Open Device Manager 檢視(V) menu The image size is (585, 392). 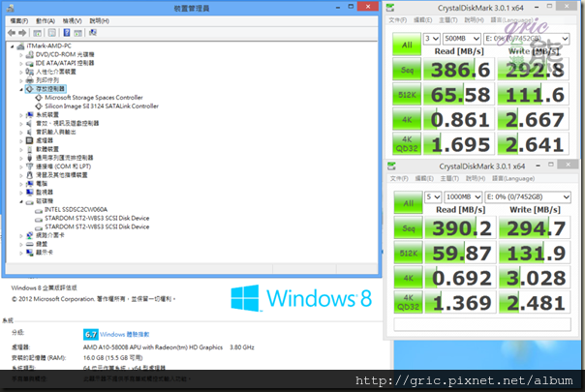(x=72, y=21)
